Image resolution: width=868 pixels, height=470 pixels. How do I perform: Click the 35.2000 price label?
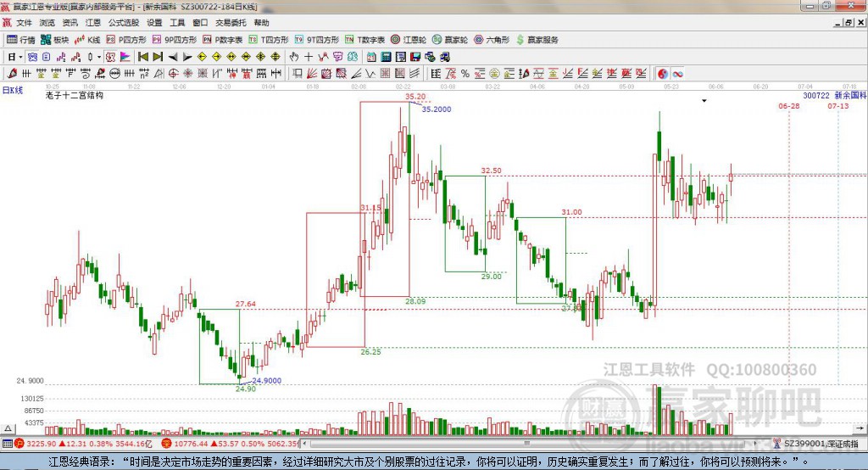(x=437, y=109)
